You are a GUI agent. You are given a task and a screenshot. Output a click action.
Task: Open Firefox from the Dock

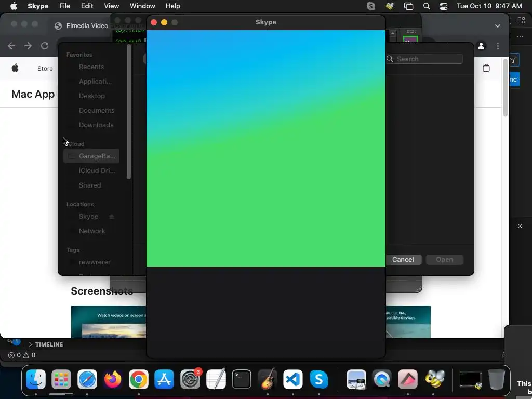[113, 379]
